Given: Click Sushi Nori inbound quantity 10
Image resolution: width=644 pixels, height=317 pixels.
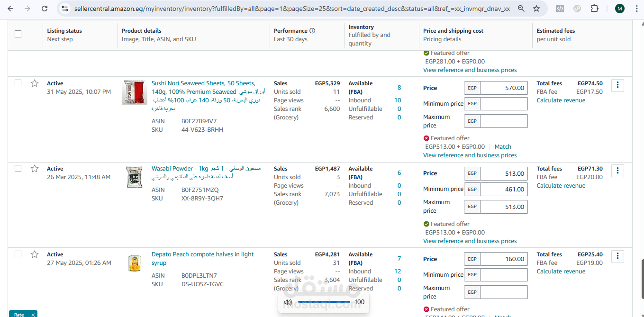Looking at the screenshot, I should click(x=398, y=100).
